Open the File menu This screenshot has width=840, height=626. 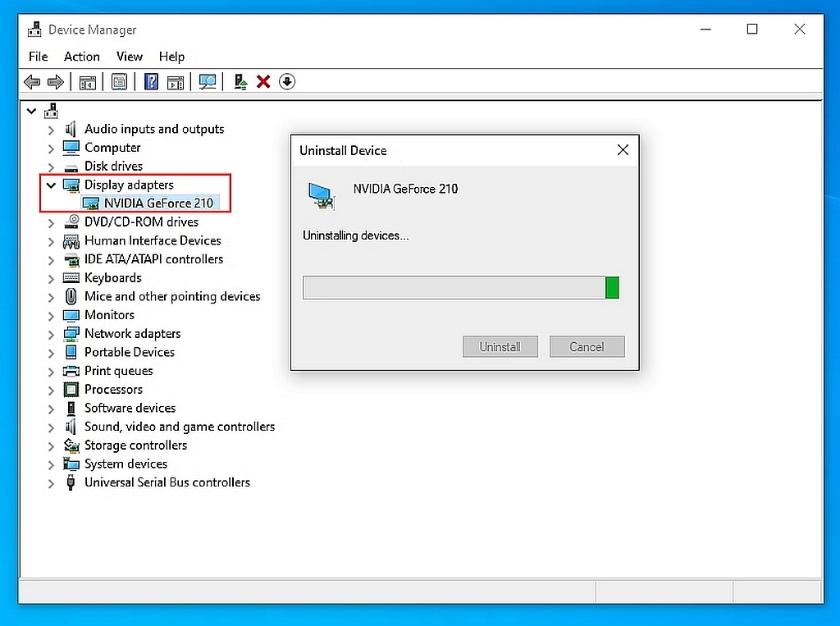(x=38, y=57)
